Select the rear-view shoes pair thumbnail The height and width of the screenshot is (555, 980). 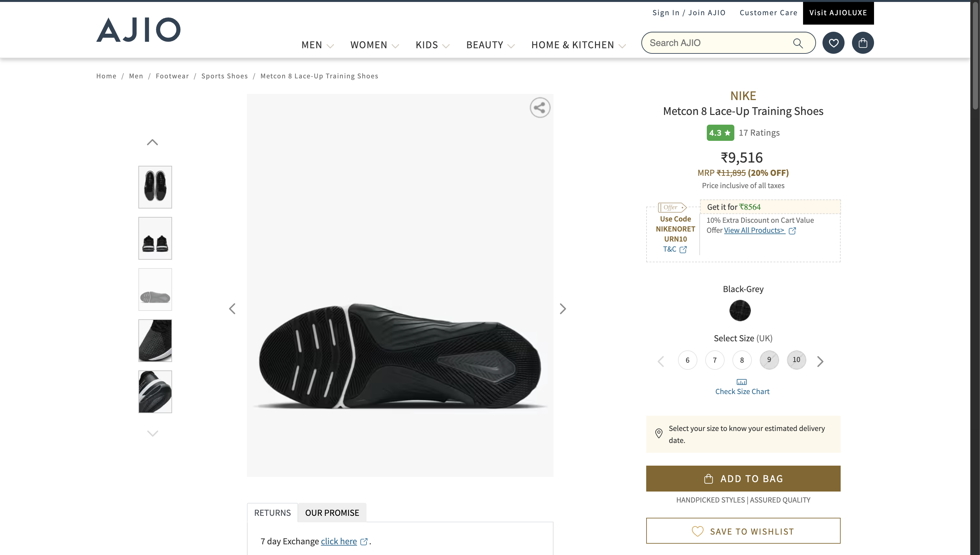tap(155, 238)
